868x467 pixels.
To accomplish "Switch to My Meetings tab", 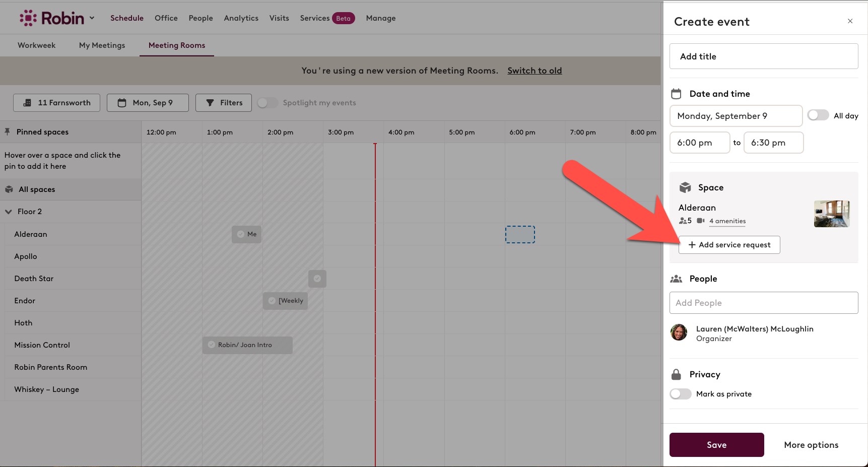I will [102, 45].
